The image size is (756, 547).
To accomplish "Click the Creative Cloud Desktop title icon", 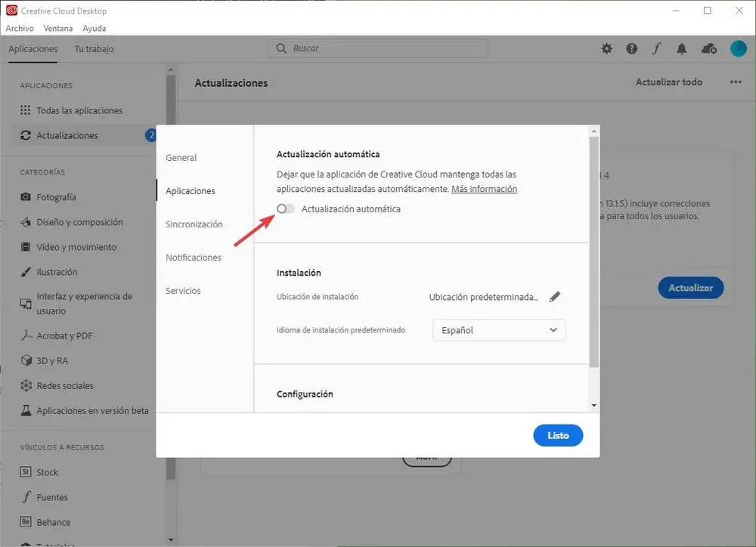I will click(x=11, y=10).
